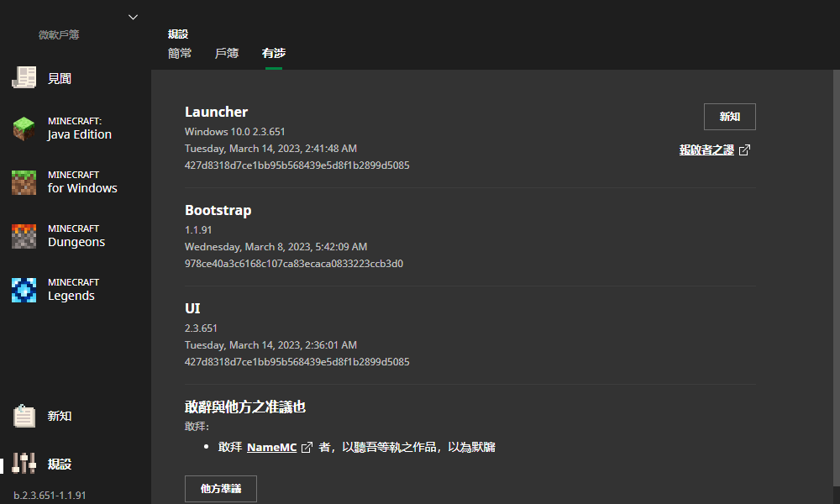
Task: Click the Launcher date 2:41:48 AM text
Action: pyautogui.click(x=270, y=149)
